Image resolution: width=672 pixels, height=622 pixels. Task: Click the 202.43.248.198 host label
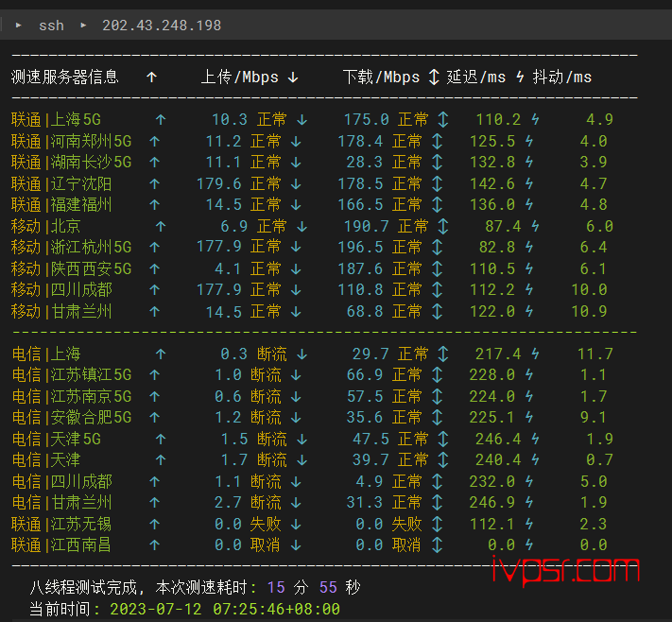coord(162,26)
